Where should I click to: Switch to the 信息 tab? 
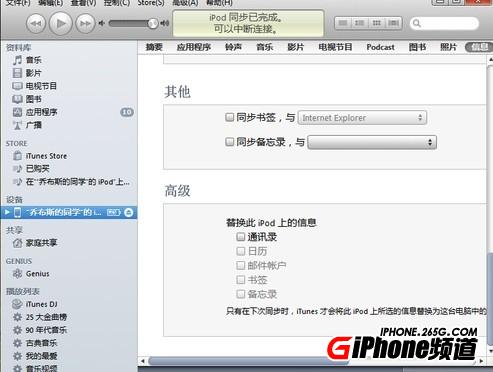pyautogui.click(x=479, y=47)
